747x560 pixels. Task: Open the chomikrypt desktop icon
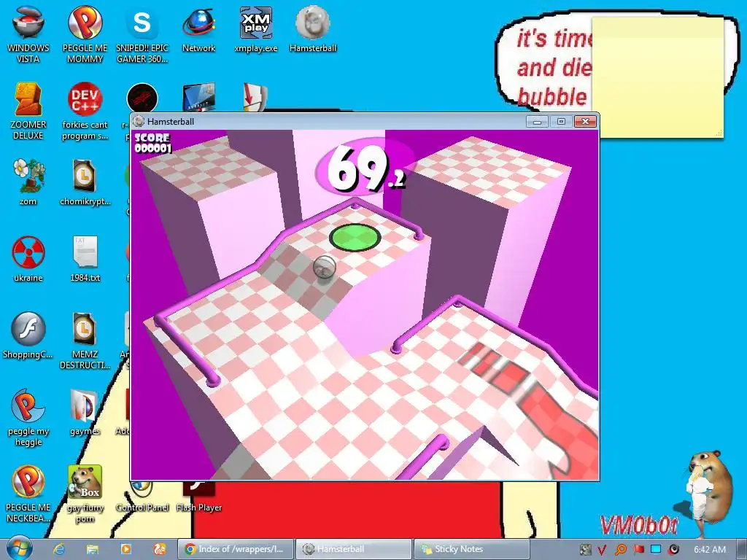pyautogui.click(x=85, y=182)
